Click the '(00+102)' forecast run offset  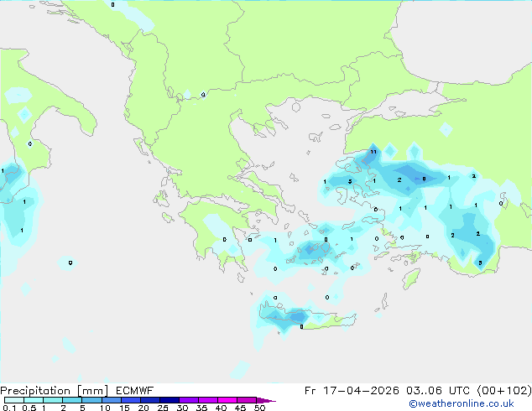pyautogui.click(x=504, y=391)
